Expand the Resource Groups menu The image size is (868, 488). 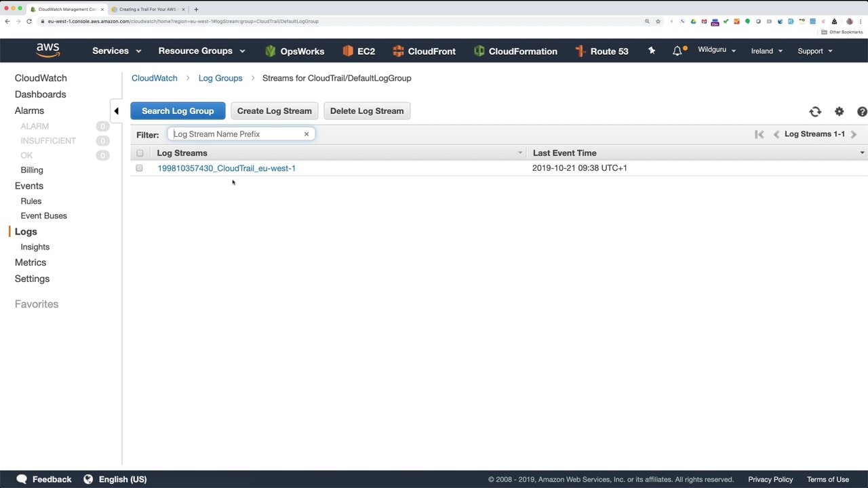click(201, 51)
